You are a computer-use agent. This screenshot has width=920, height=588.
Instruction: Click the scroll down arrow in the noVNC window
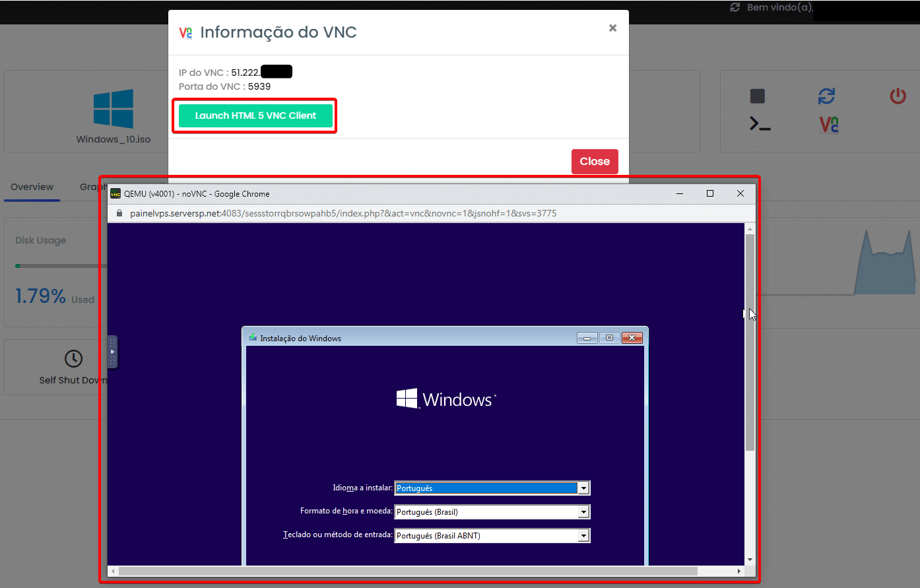(x=750, y=560)
